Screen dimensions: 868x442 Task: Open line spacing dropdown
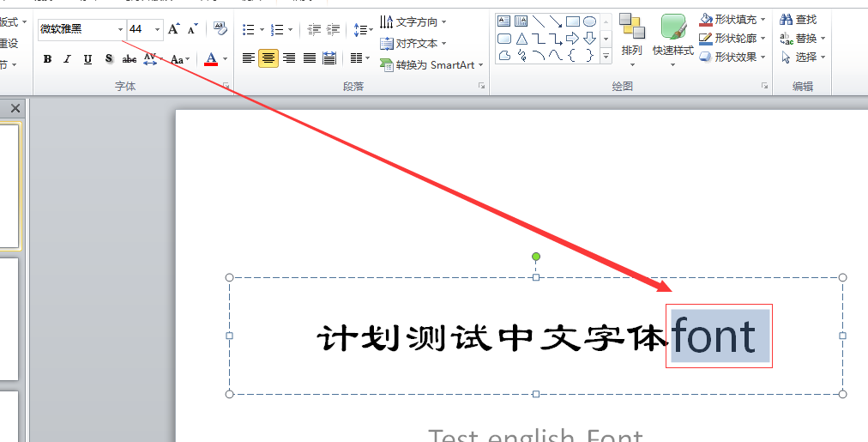click(x=363, y=29)
